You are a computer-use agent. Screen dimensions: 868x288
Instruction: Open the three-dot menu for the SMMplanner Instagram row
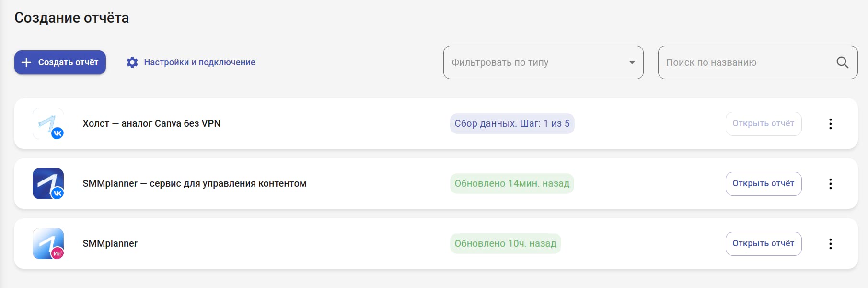830,244
